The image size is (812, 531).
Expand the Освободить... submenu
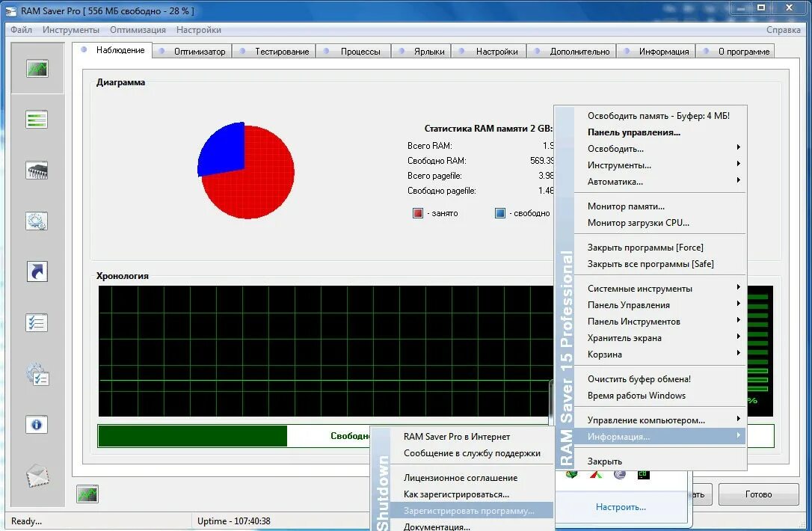pyautogui.click(x=659, y=149)
